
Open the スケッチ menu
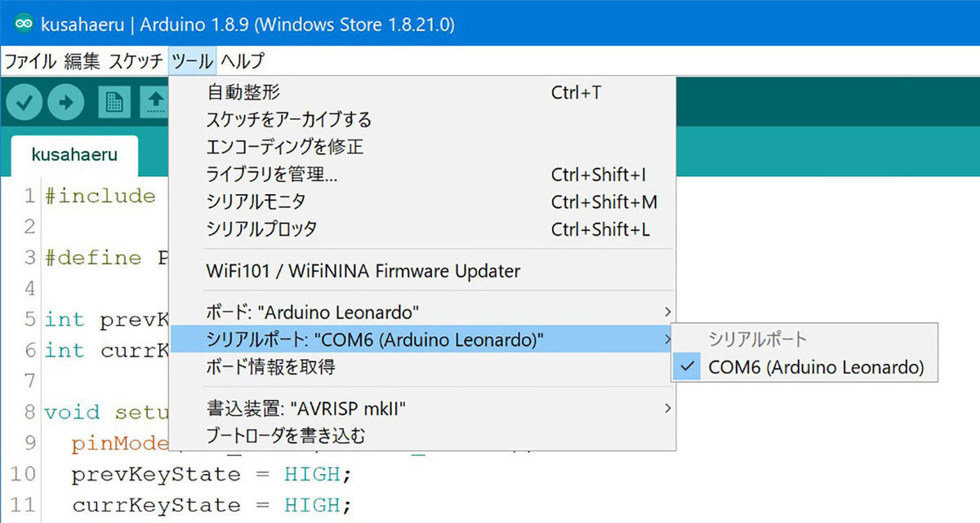(x=136, y=61)
